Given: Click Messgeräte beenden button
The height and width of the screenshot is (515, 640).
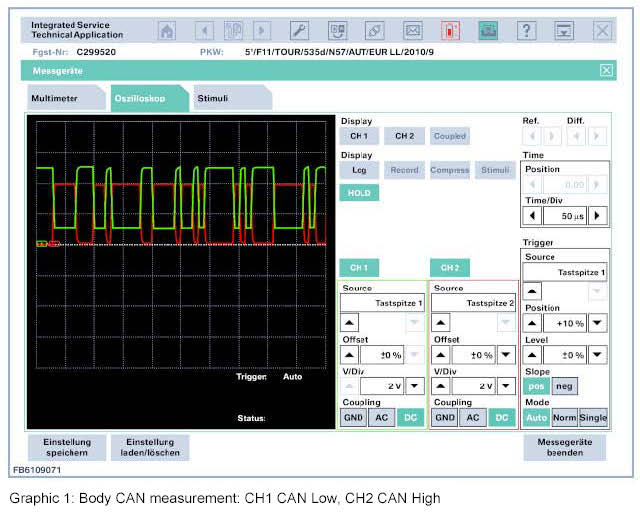Looking at the screenshot, I should 566,447.
